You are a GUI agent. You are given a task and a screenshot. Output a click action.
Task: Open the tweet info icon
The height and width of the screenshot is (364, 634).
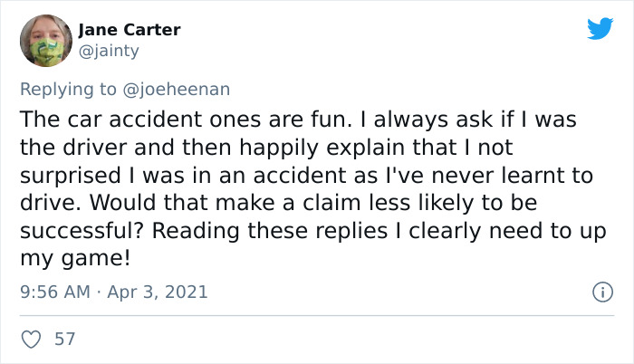600,292
